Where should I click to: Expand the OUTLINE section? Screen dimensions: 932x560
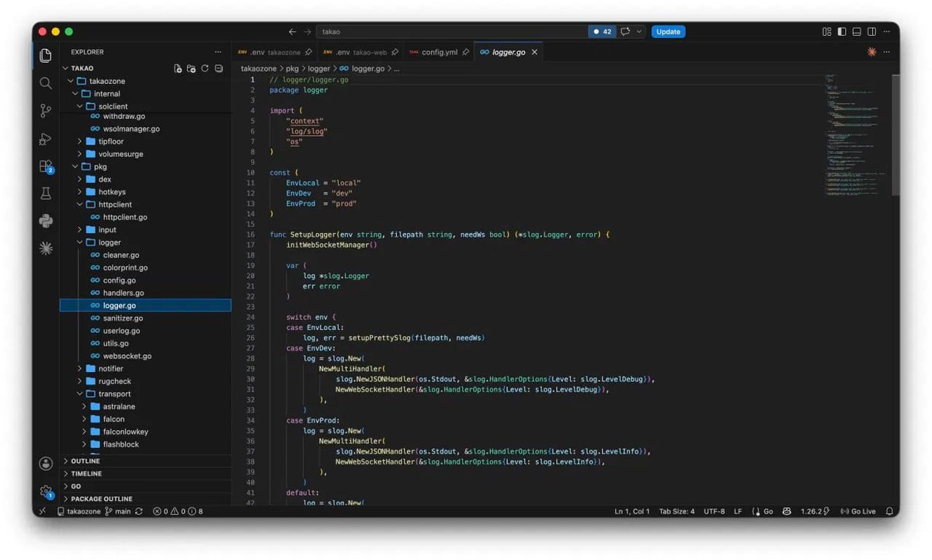145,461
